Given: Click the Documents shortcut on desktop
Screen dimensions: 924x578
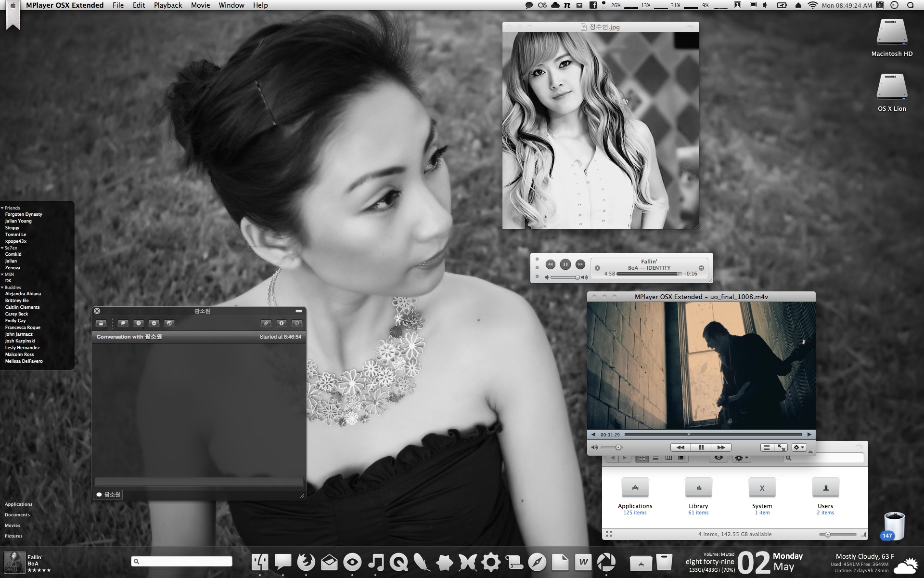Looking at the screenshot, I should [17, 515].
